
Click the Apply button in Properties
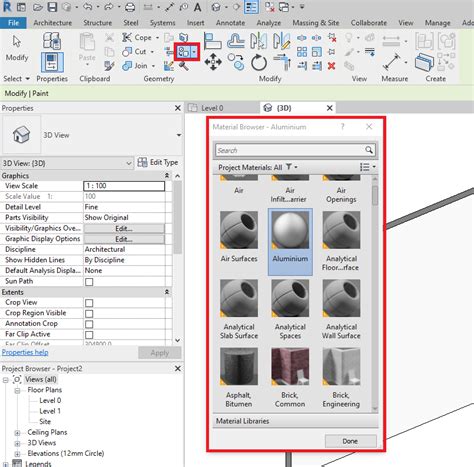pyautogui.click(x=160, y=353)
